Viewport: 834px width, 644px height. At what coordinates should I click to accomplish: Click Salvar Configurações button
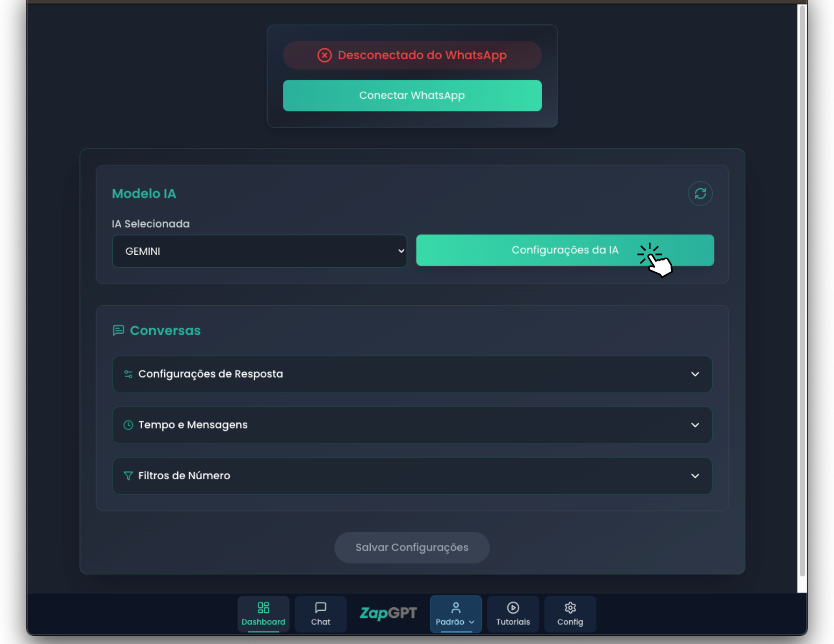[412, 547]
